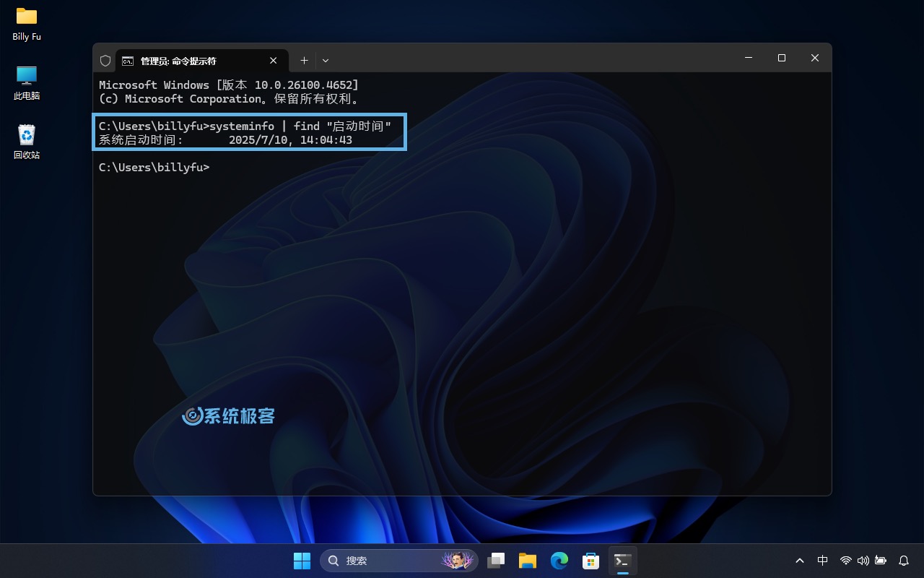The image size is (924, 578).
Task: Open Microsoft Store from the taskbar
Action: tap(591, 561)
